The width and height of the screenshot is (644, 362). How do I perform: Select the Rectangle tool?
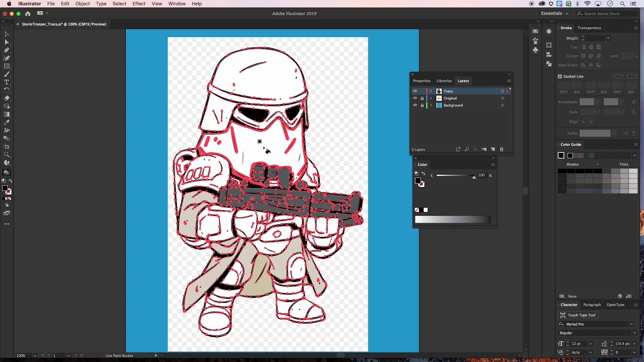coord(7,66)
